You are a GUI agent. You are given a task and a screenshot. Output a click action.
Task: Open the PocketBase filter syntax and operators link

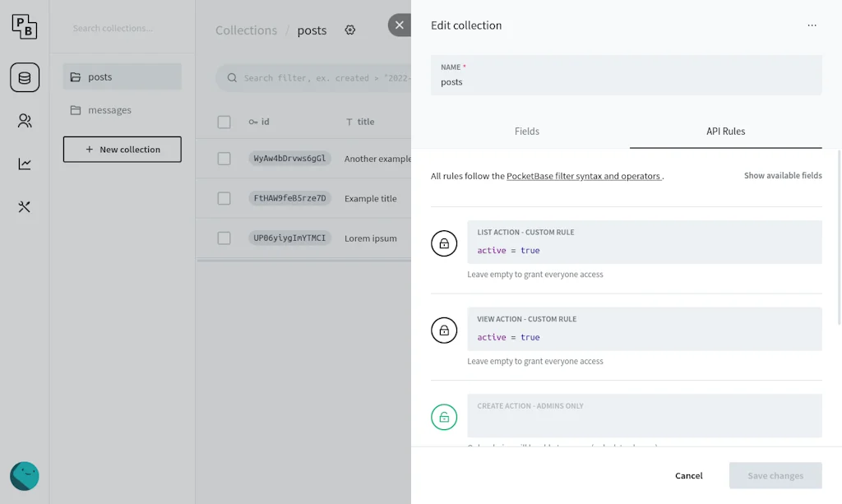point(584,175)
